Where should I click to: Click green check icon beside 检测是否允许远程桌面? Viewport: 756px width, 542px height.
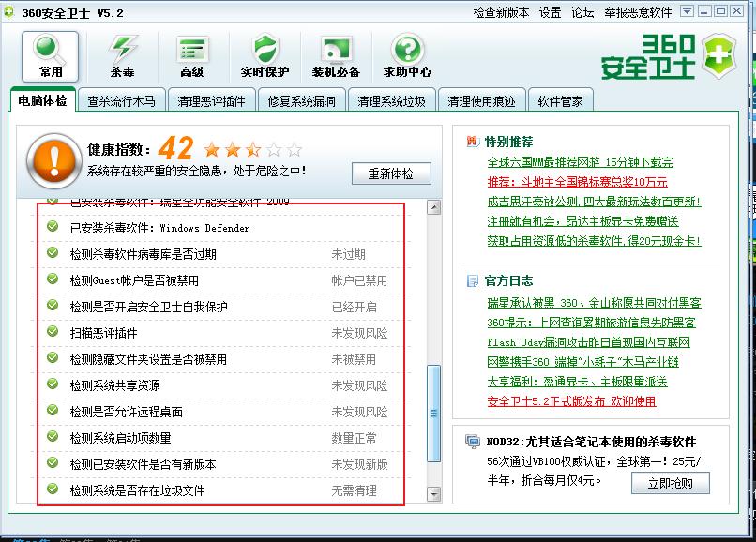coord(53,411)
